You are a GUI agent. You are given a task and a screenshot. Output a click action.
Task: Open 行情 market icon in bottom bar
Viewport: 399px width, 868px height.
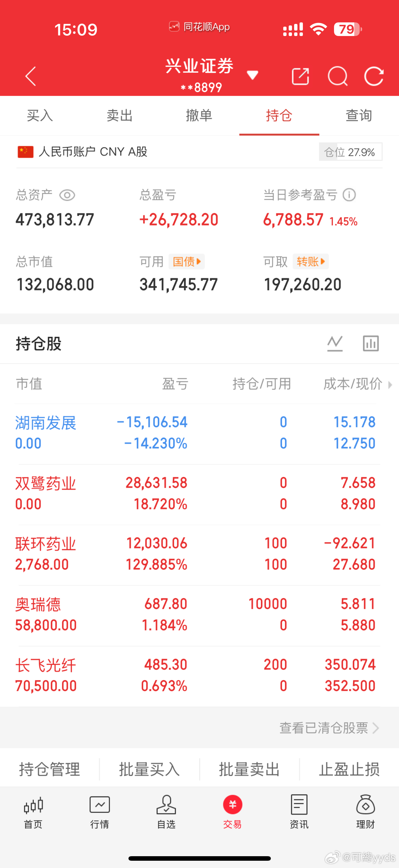point(99,812)
